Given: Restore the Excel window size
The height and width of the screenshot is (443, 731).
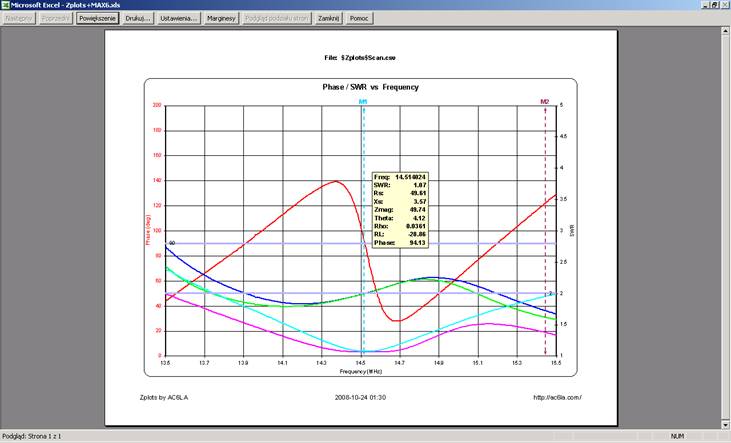Looking at the screenshot, I should point(711,5).
